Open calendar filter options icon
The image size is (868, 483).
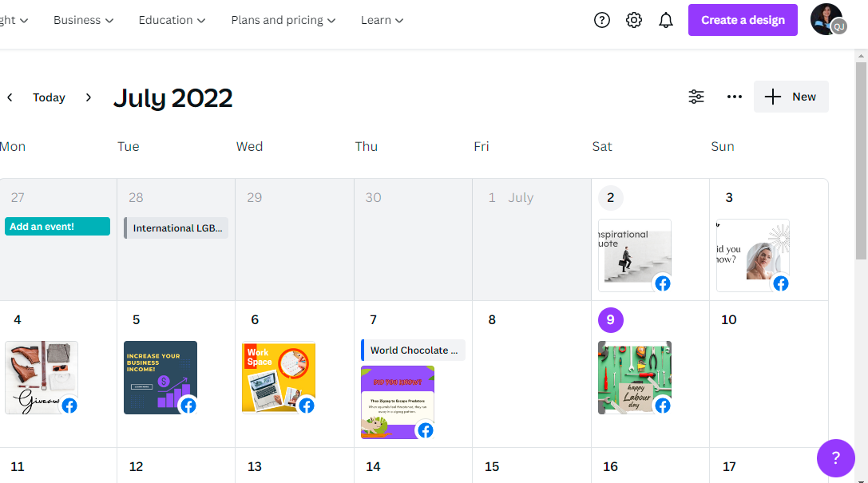pos(696,97)
